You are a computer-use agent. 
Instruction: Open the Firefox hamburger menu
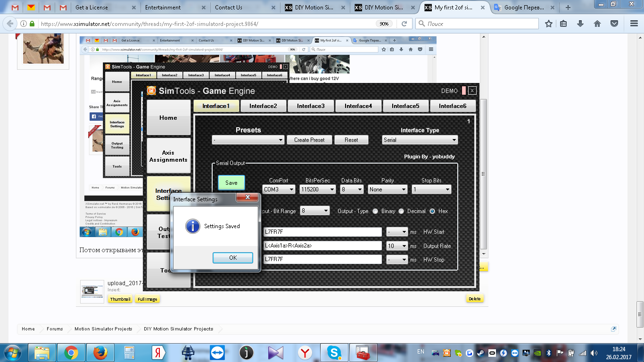(633, 24)
